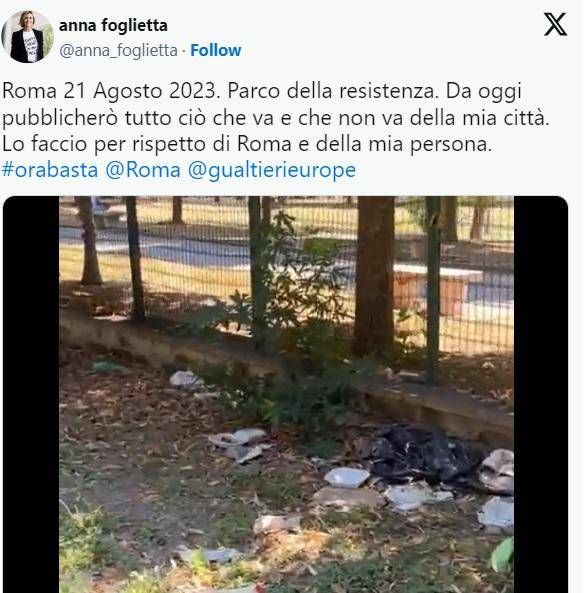Click the line 'Lo faccio per rispetto'
Viewport: 585px width, 593px height.
tap(247, 144)
